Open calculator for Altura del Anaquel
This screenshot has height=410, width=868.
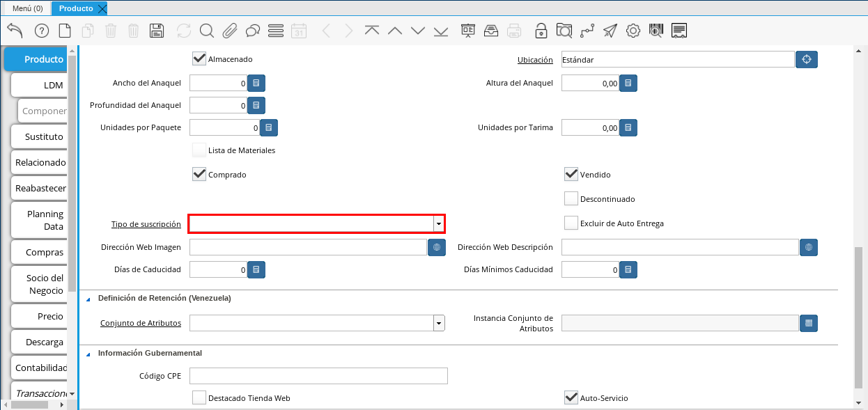coord(628,84)
